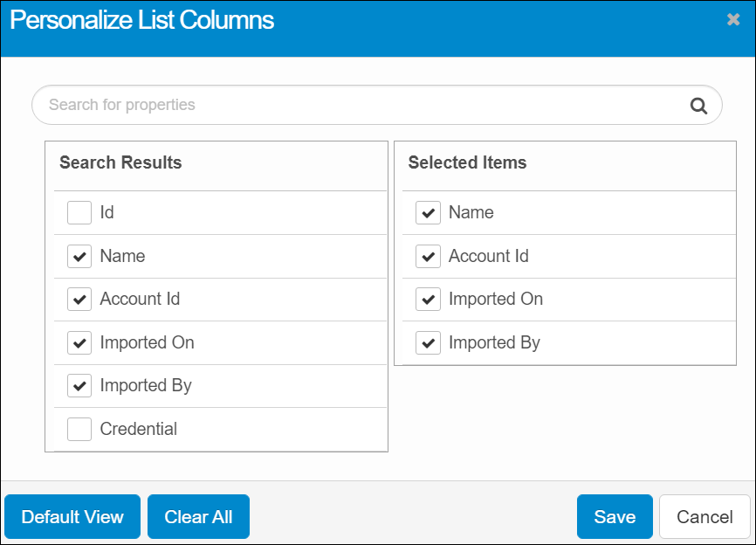Cancel the column changes
Image resolution: width=756 pixels, height=545 pixels.
[x=704, y=517]
